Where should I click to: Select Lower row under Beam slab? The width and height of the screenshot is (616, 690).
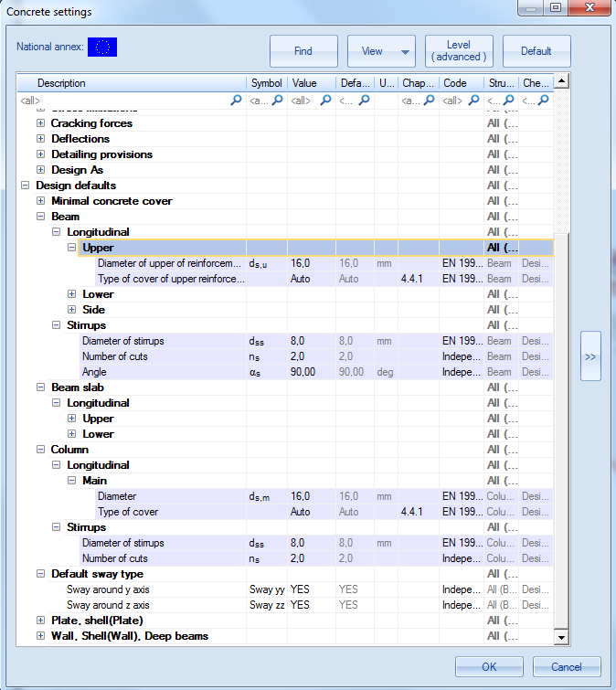[315, 434]
